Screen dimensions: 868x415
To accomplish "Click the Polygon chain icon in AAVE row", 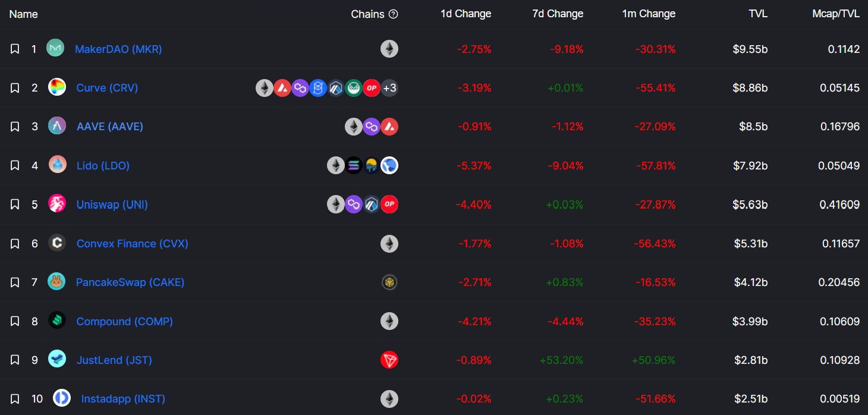I will 372,127.
